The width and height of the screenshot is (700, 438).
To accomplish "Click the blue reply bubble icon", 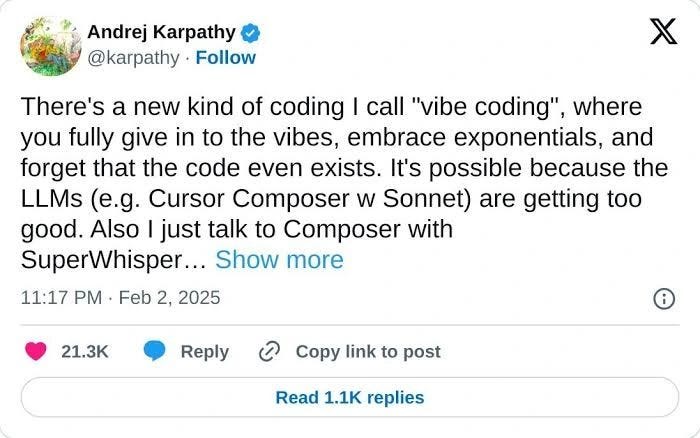I will (154, 350).
